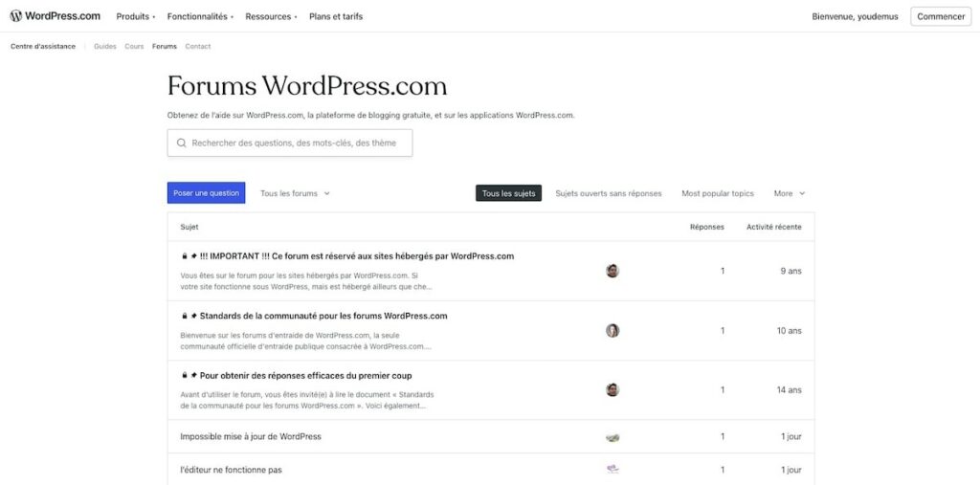Click the lock icon on the Standards de la communauté topic
Image resolution: width=980 pixels, height=485 pixels.
point(185,317)
